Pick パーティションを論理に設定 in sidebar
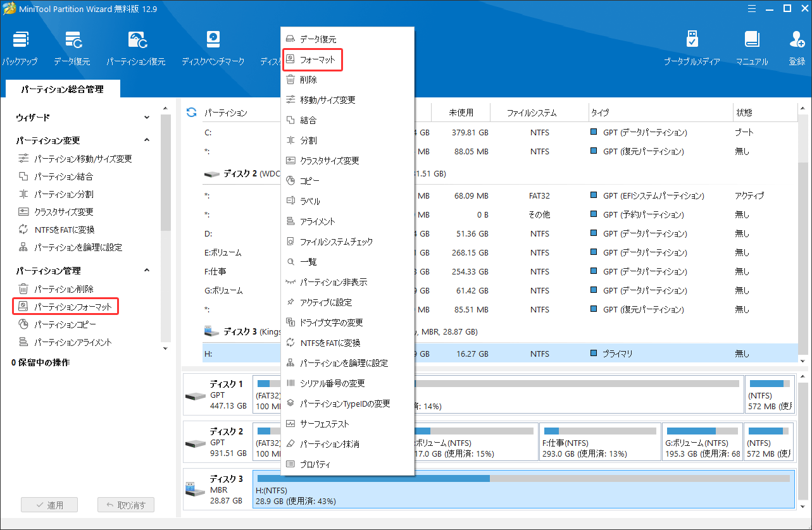Screen dimensions: 812x530 (70, 247)
